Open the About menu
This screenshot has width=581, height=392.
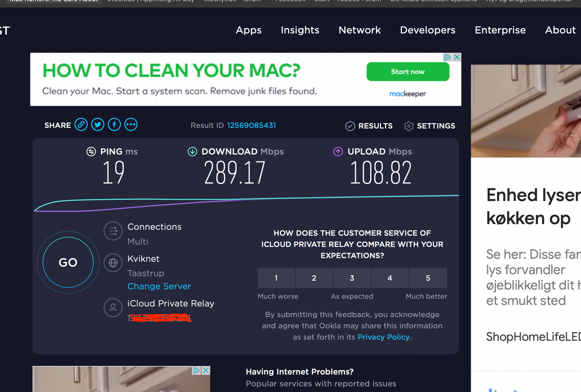tap(560, 30)
